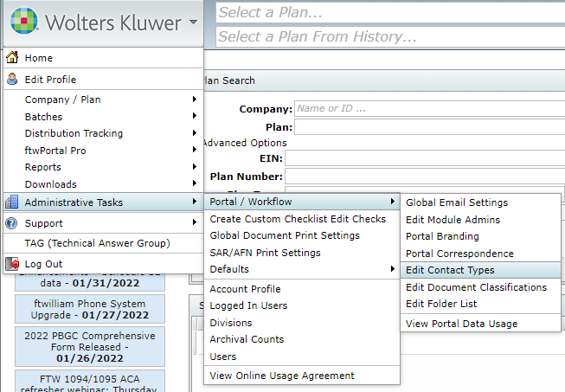Open Global Email Settings
565x392 pixels.
(x=481, y=202)
